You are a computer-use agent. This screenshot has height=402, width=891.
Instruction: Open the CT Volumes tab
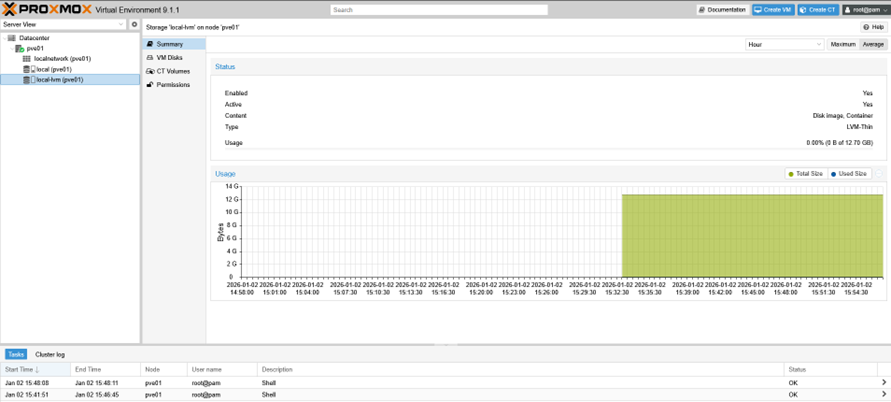click(174, 71)
